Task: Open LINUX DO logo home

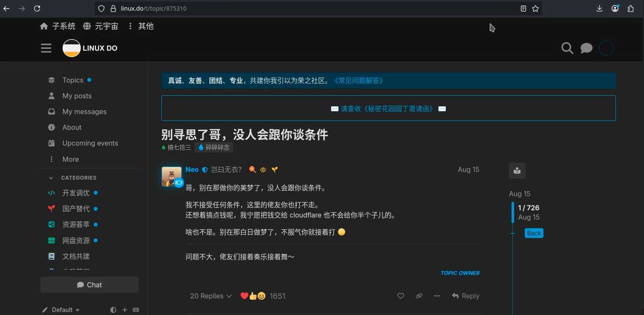Action: 90,48
